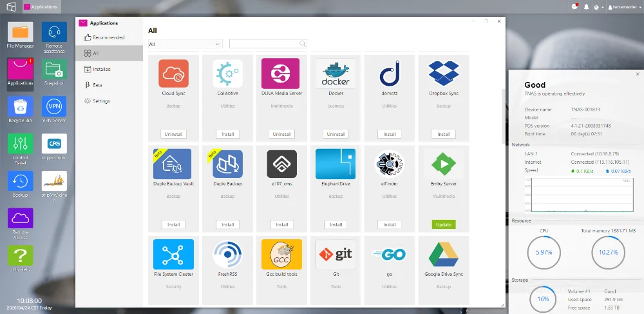Open the Snapshot desktop icon
This screenshot has height=314, width=644.
(x=54, y=69)
